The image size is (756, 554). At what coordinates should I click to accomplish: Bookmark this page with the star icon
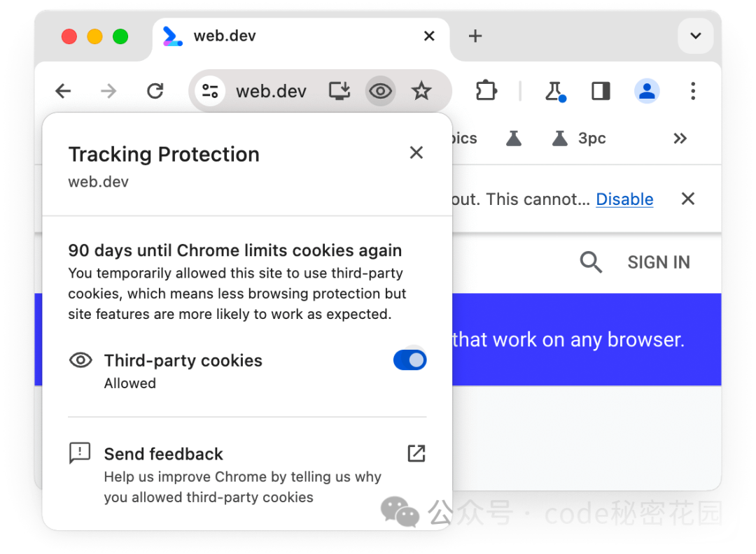point(421,90)
